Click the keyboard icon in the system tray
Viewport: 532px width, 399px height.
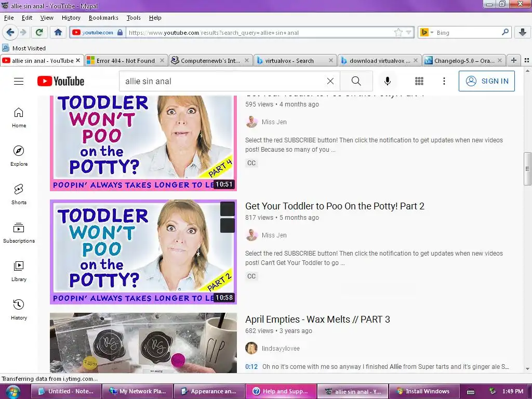click(471, 392)
